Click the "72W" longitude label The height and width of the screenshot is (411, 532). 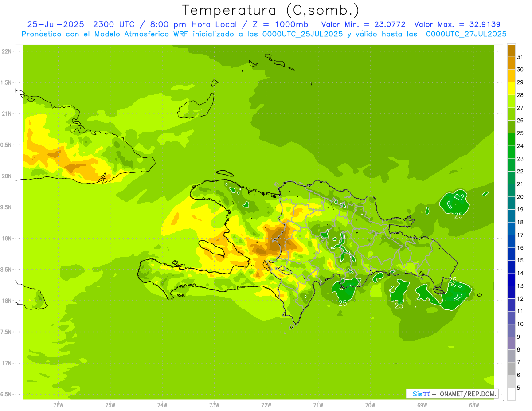click(266, 405)
